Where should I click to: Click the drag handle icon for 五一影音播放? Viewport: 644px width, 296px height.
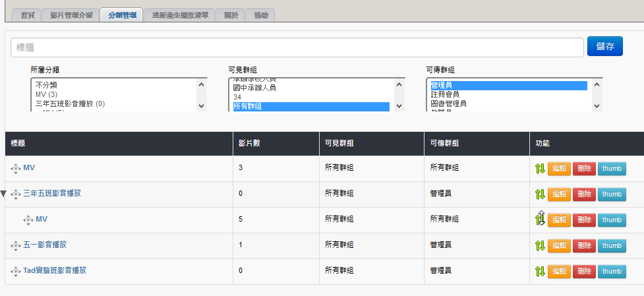pos(16,246)
